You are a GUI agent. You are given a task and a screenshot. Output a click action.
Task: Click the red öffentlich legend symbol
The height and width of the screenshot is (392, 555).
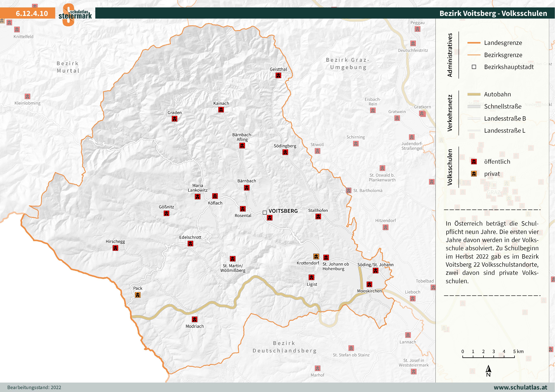click(x=474, y=162)
